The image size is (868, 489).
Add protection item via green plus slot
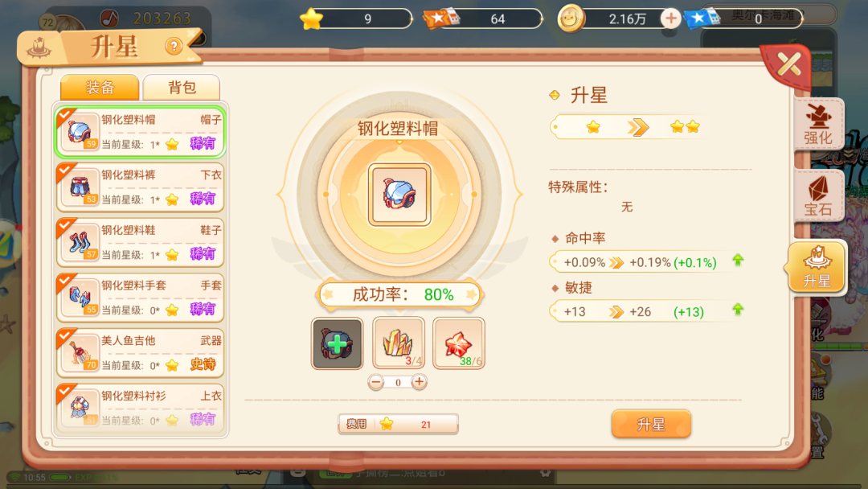(337, 343)
